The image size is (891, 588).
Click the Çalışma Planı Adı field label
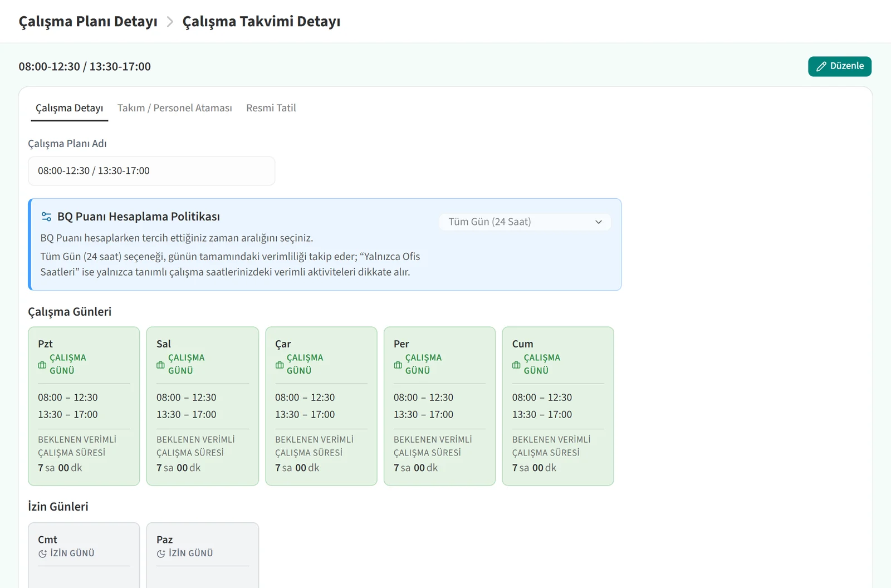[67, 144]
